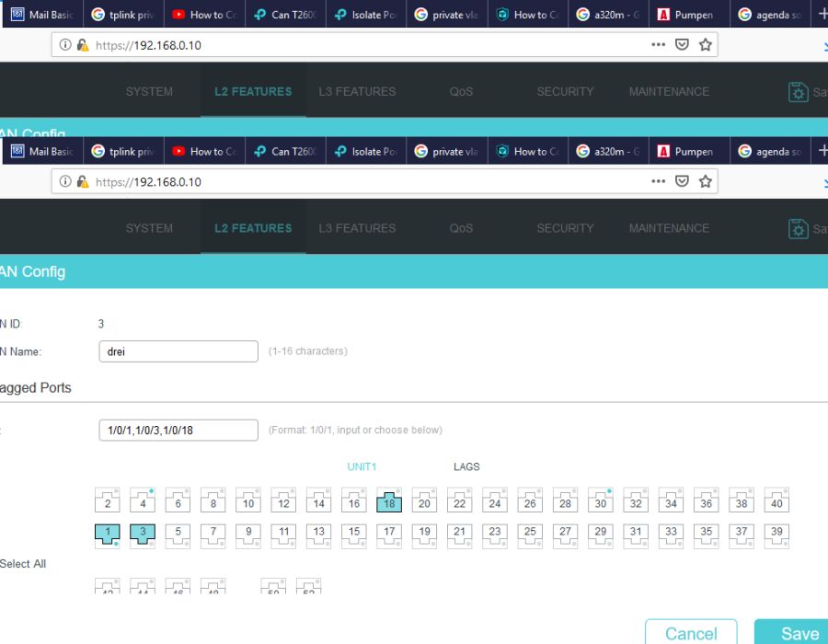Click the port 24 icon
This screenshot has height=644, width=828.
point(495,500)
